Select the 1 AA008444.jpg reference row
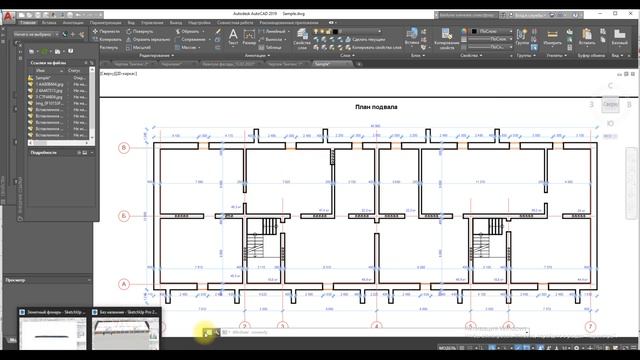This screenshot has height=360, width=640. tap(58, 84)
